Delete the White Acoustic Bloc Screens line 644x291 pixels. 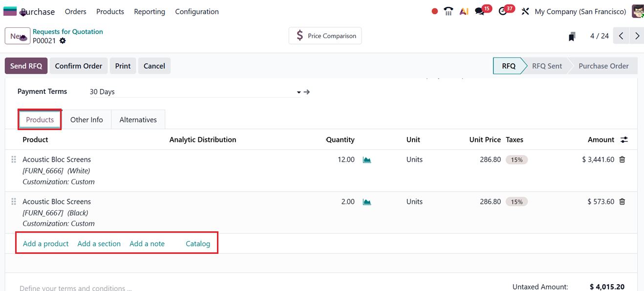622,159
